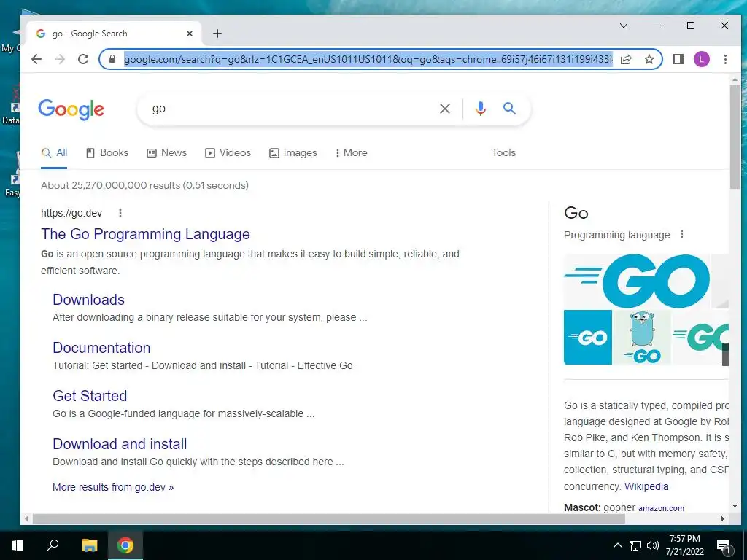Image resolution: width=747 pixels, height=560 pixels.
Task: Switch to the Videos tab
Action: (x=228, y=153)
